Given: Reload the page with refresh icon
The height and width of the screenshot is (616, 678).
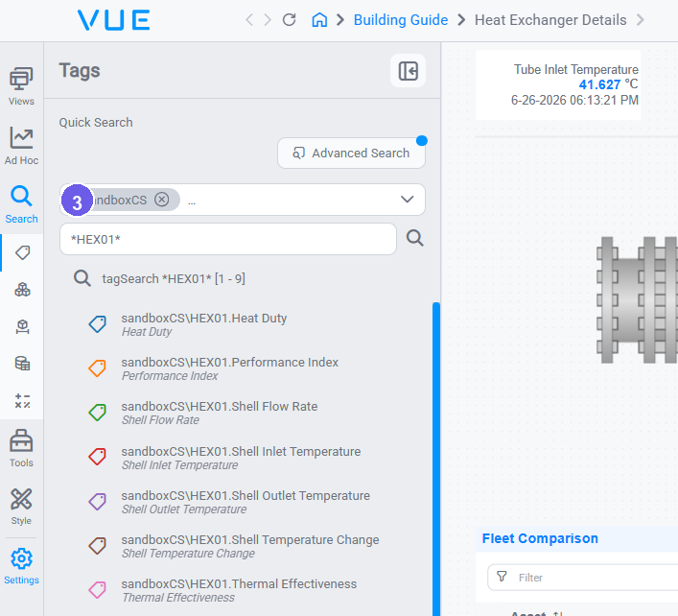Looking at the screenshot, I should 289,20.
